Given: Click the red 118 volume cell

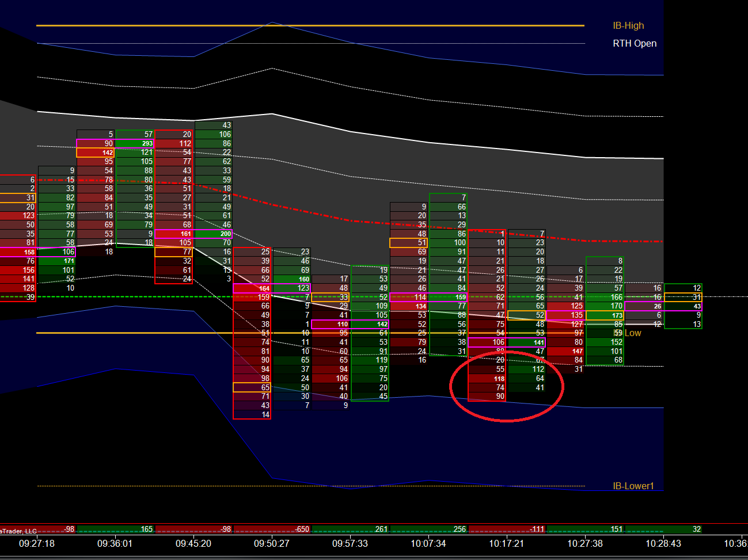Looking at the screenshot, I should (x=487, y=379).
